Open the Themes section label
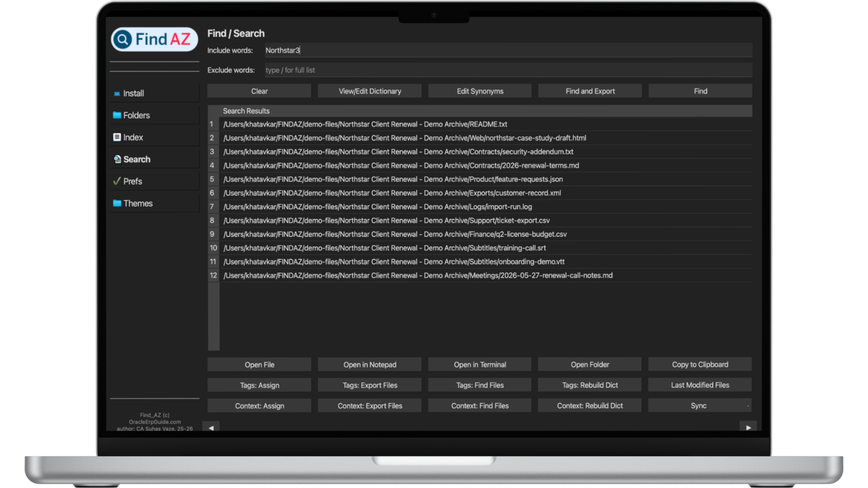 [138, 203]
